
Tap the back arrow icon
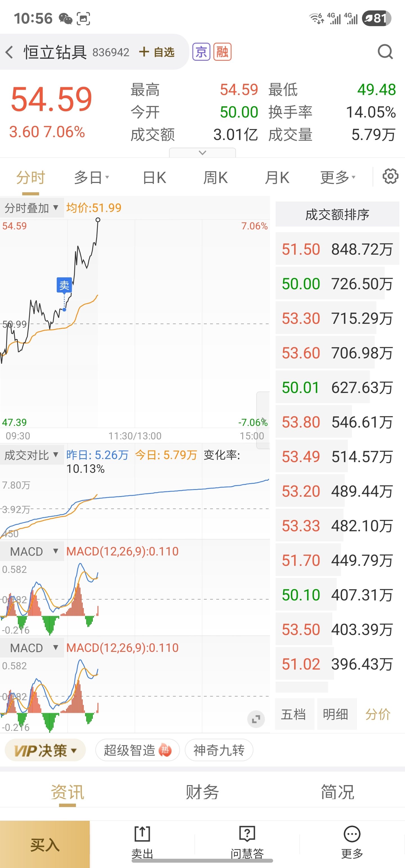point(10,52)
